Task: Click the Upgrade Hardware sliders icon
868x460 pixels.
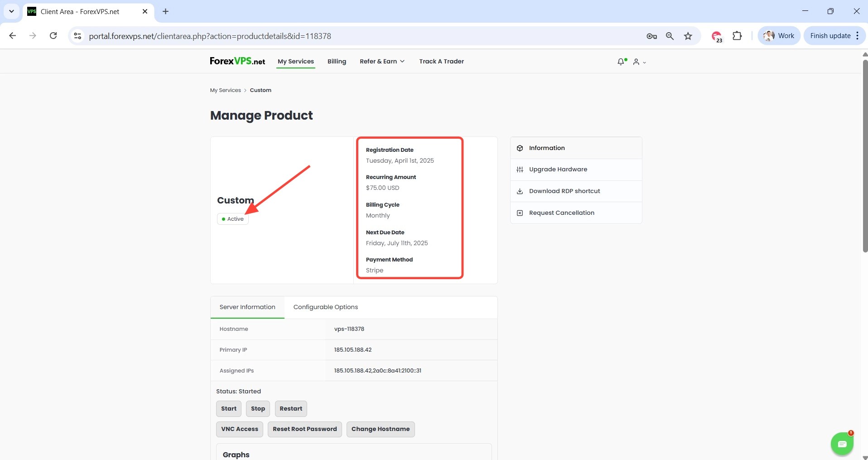Action: [520, 169]
